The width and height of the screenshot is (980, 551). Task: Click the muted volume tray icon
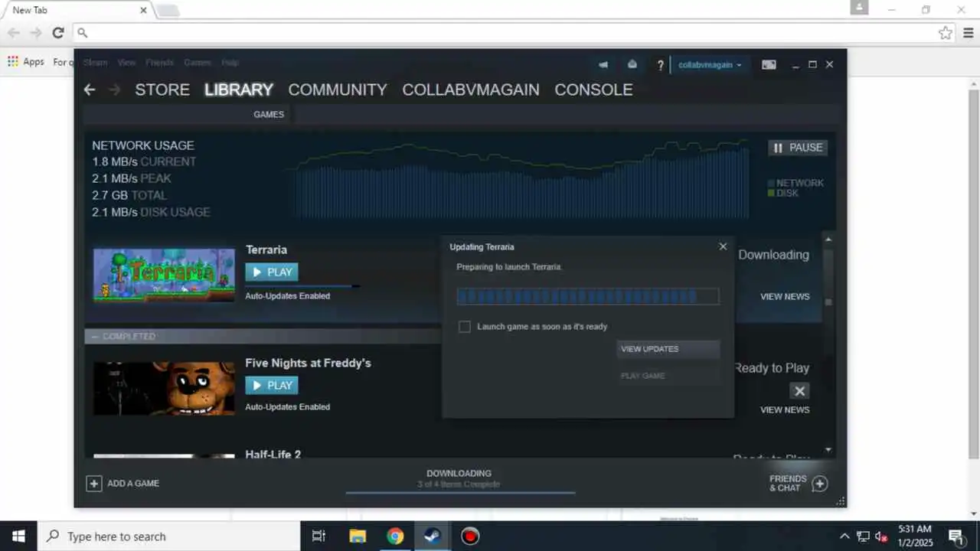pyautogui.click(x=881, y=536)
